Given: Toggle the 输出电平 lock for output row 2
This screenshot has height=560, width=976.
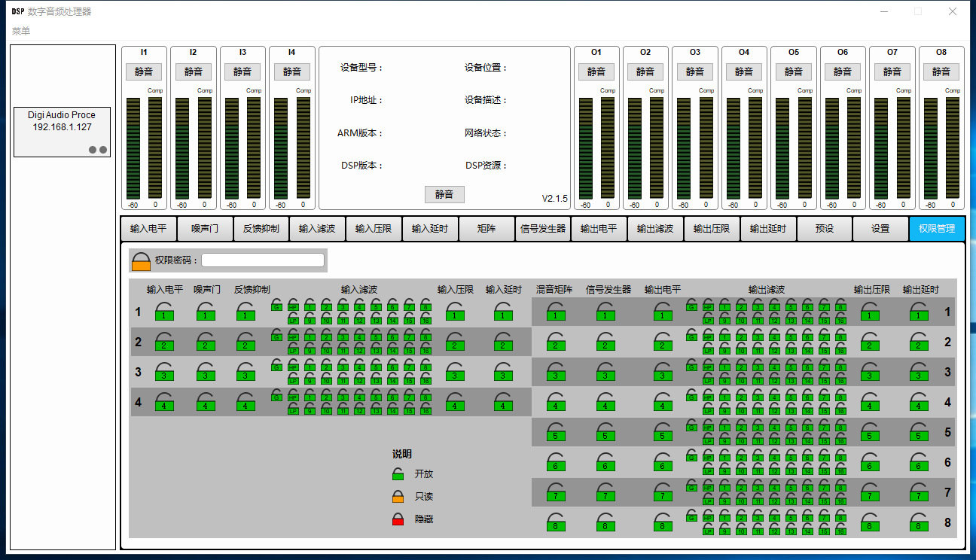Looking at the screenshot, I should [663, 342].
